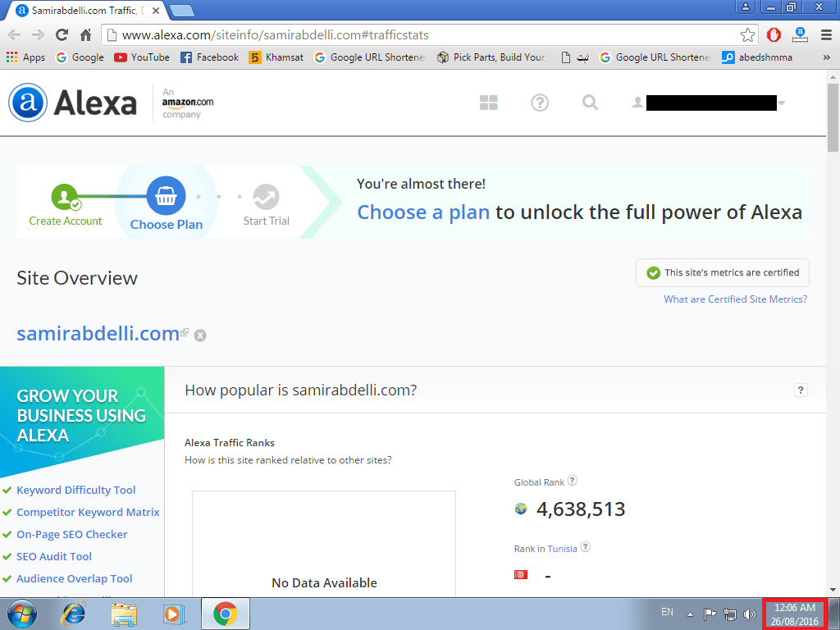The width and height of the screenshot is (840, 630).
Task: Open Internet Explorer from the taskbar
Action: coord(73,614)
